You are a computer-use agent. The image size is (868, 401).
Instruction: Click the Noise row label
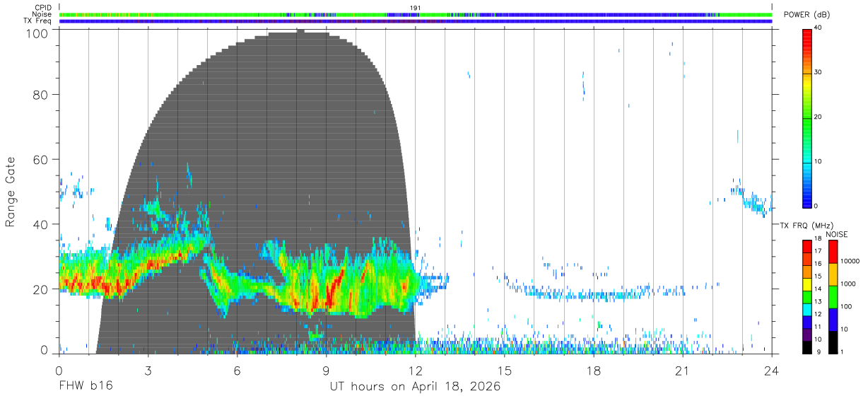pos(42,14)
